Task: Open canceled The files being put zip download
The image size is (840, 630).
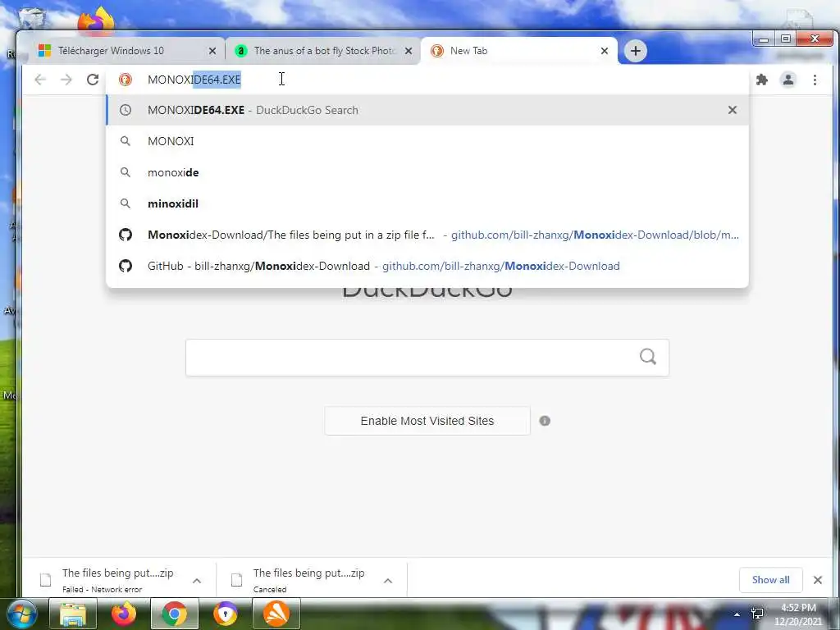Action: click(300, 580)
